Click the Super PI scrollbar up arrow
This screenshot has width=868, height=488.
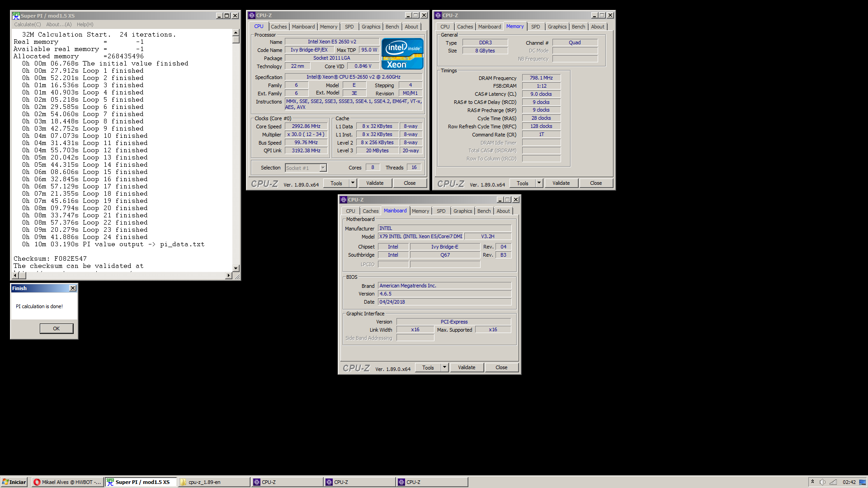tap(236, 33)
